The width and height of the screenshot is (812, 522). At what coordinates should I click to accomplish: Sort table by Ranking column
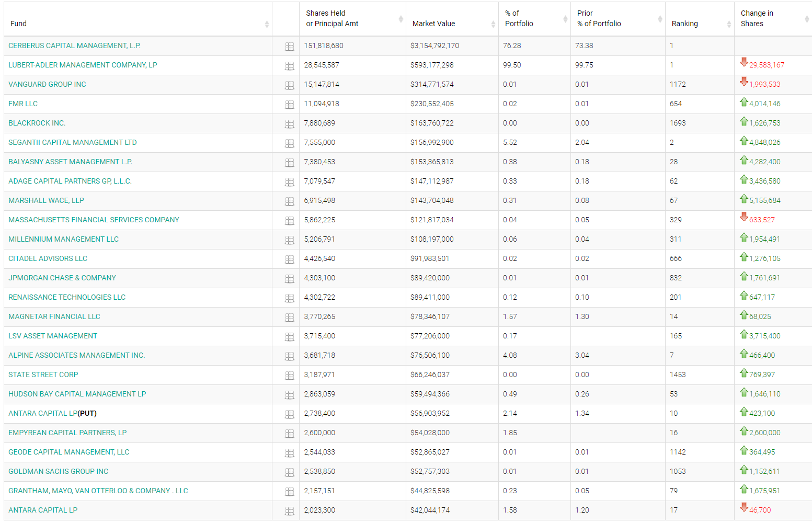[x=700, y=19]
